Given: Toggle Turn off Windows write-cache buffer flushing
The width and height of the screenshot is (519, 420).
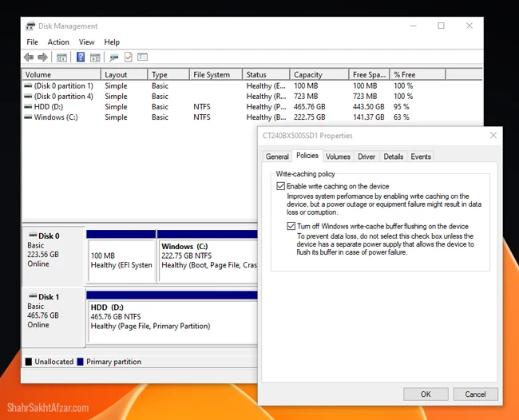Looking at the screenshot, I should [x=291, y=227].
